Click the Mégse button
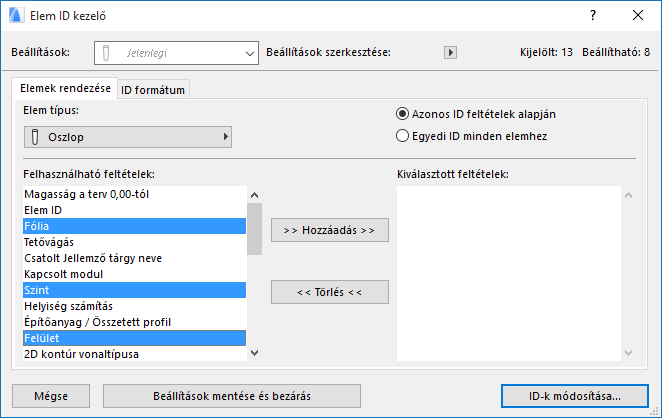This screenshot has height=418, width=662. coord(50,395)
